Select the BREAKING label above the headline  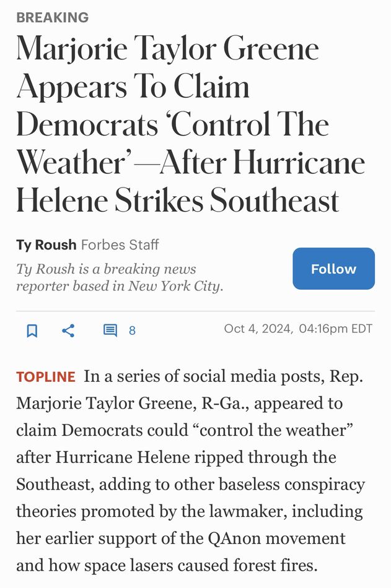53,17
